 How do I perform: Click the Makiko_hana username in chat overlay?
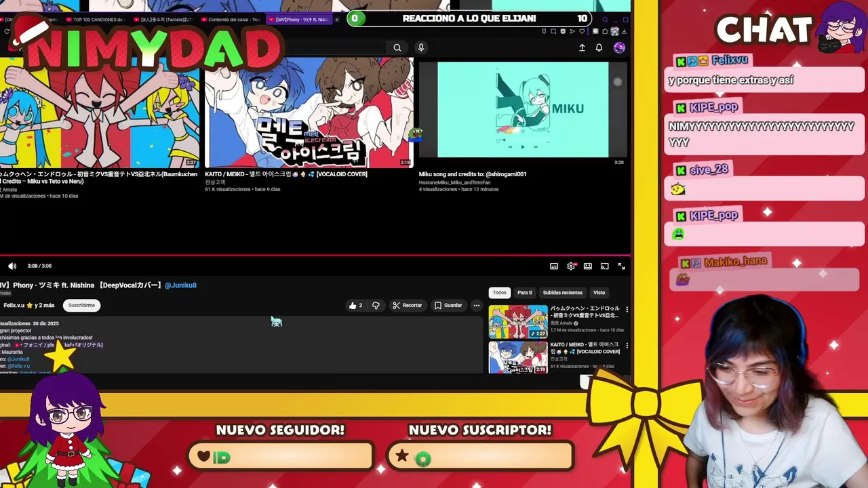pyautogui.click(x=735, y=262)
